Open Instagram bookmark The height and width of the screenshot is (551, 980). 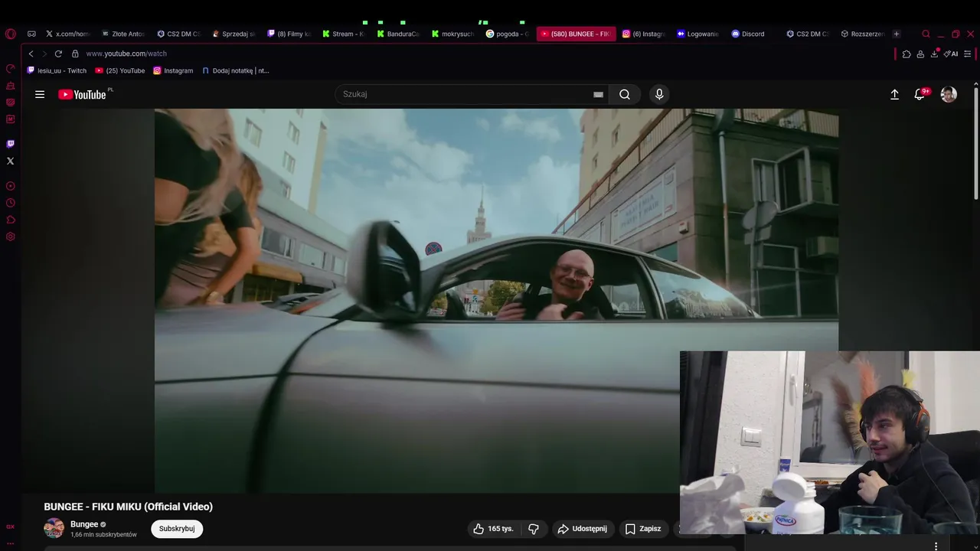[x=173, y=70]
